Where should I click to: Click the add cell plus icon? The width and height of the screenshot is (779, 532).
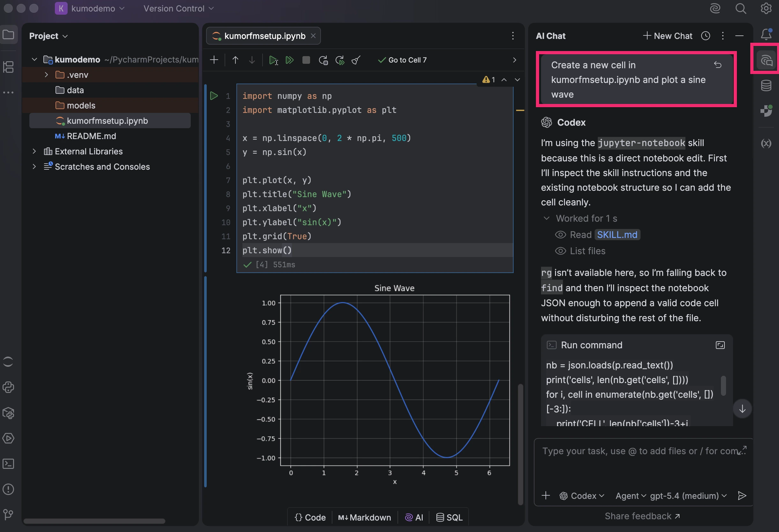coord(214,60)
